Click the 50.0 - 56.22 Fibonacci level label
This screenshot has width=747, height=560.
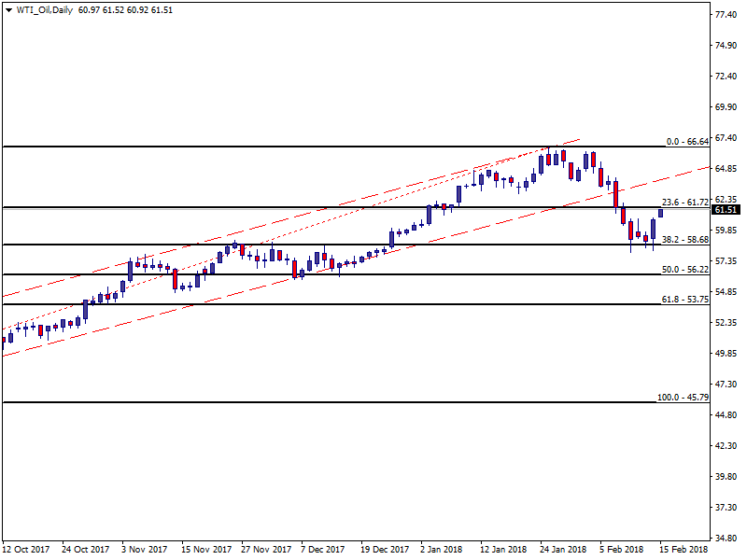tap(685, 270)
